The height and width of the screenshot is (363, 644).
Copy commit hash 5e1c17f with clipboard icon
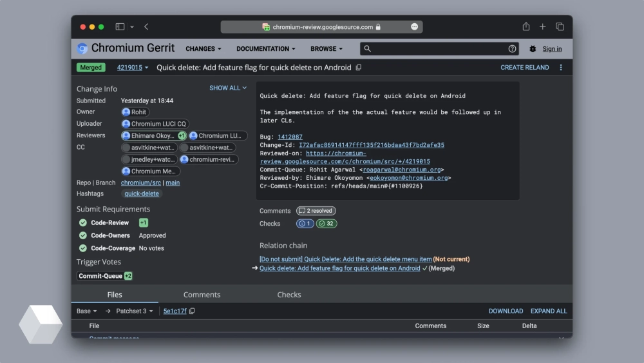tap(192, 311)
